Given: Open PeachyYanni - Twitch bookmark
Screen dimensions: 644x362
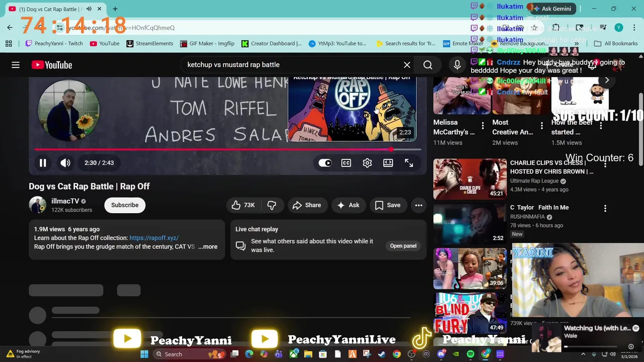Looking at the screenshot, I should click(x=54, y=44).
